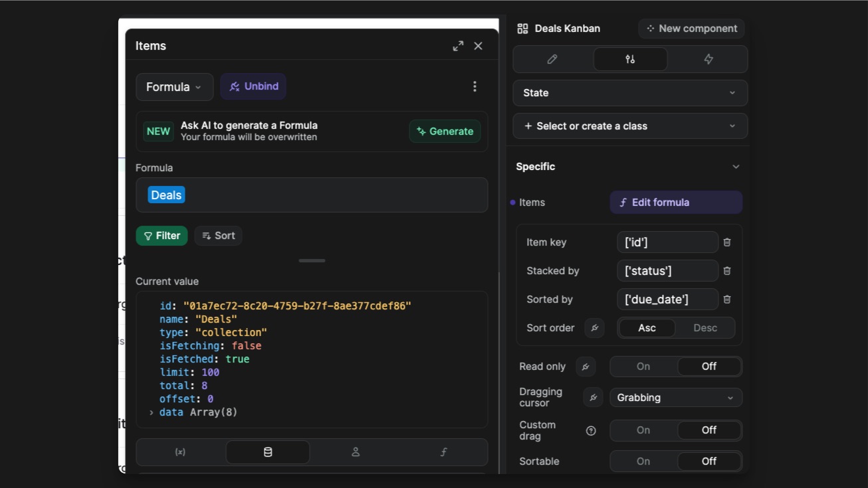Click the Generate AI formula button
The width and height of the screenshot is (868, 488).
click(445, 131)
